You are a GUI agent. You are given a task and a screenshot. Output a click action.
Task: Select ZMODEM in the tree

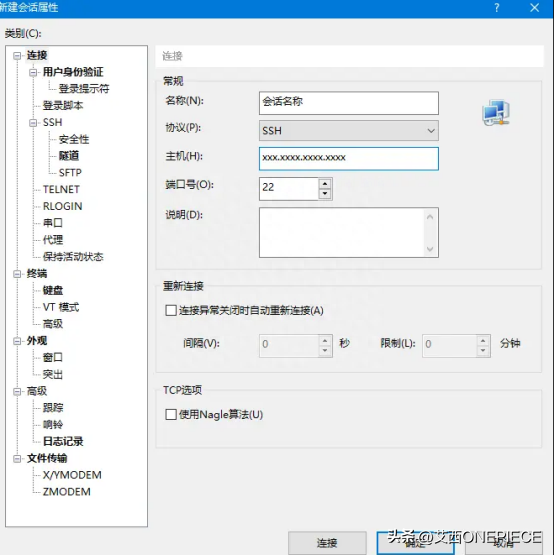(x=66, y=492)
